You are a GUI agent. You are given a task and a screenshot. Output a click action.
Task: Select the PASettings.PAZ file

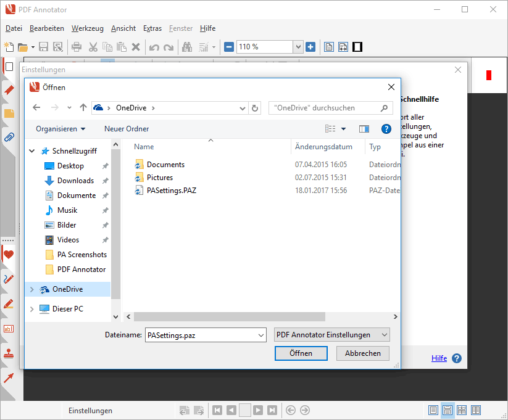(171, 191)
